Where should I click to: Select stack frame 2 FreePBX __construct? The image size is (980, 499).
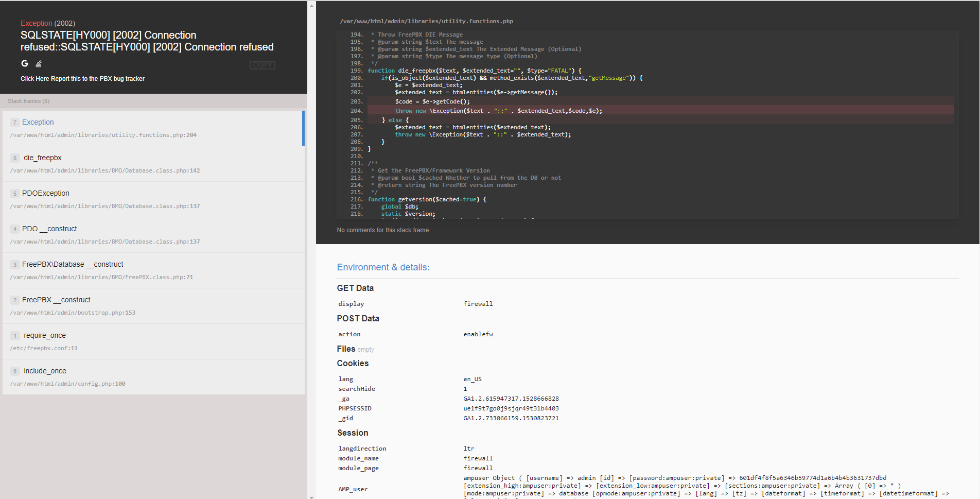click(x=153, y=306)
